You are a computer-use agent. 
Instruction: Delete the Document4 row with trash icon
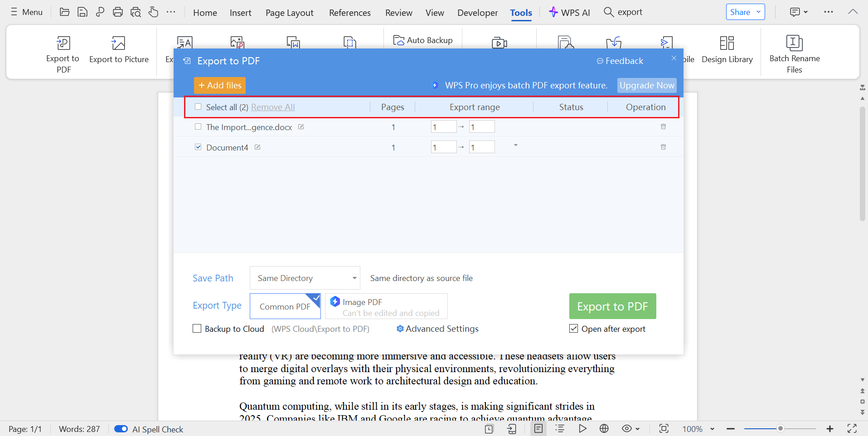pos(663,147)
